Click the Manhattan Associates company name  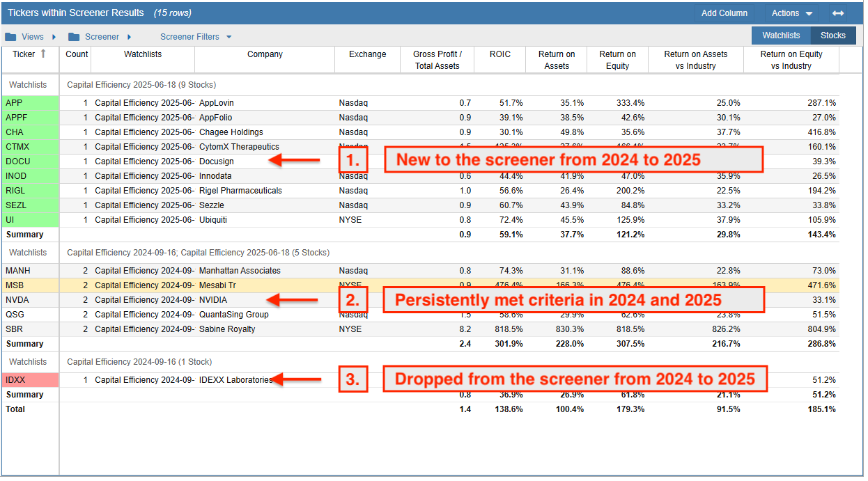240,271
